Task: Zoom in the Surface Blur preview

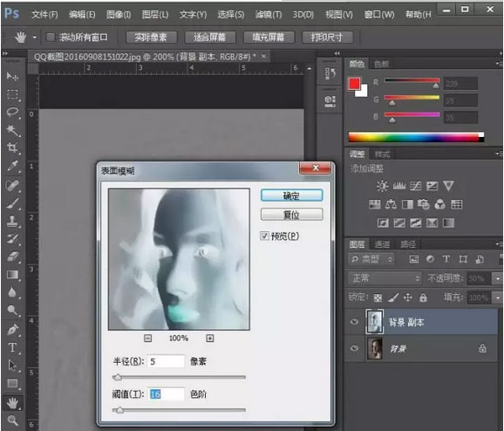Action: coord(210,338)
